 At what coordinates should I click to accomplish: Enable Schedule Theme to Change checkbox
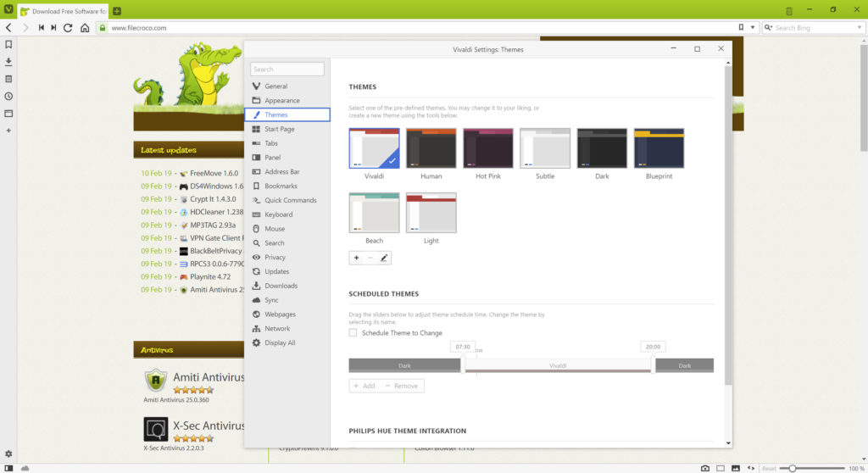[353, 333]
